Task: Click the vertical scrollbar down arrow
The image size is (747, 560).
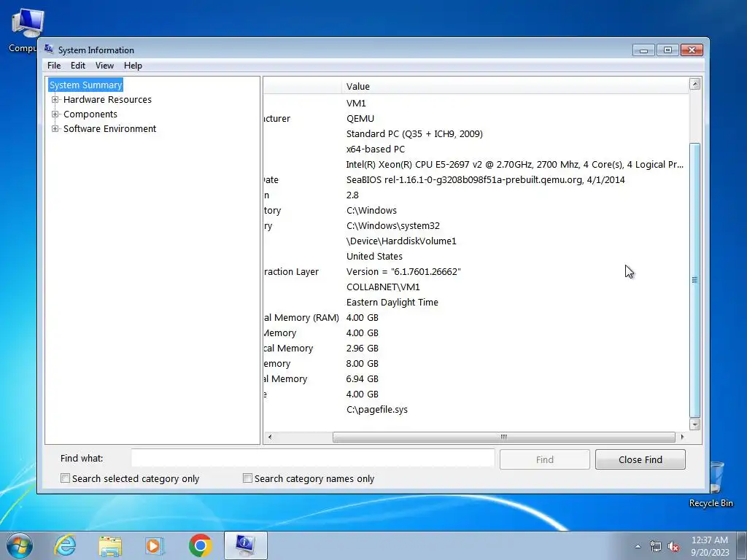Action: coord(695,424)
